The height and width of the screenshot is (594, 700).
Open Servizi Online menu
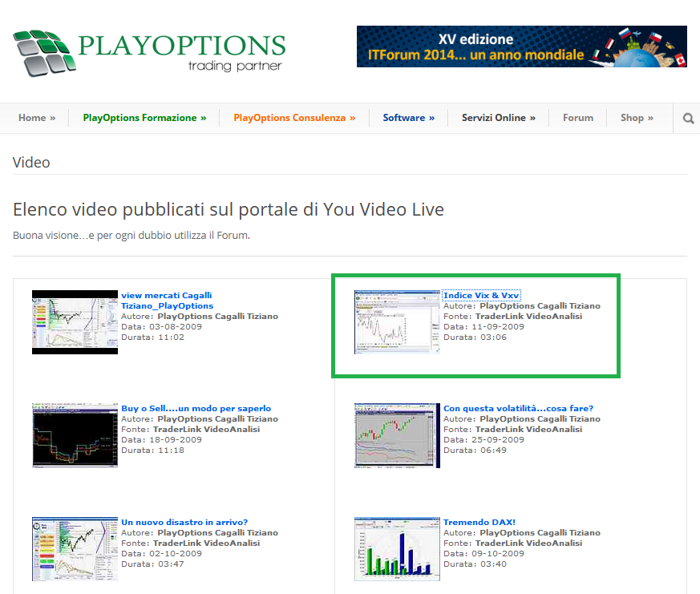499,118
